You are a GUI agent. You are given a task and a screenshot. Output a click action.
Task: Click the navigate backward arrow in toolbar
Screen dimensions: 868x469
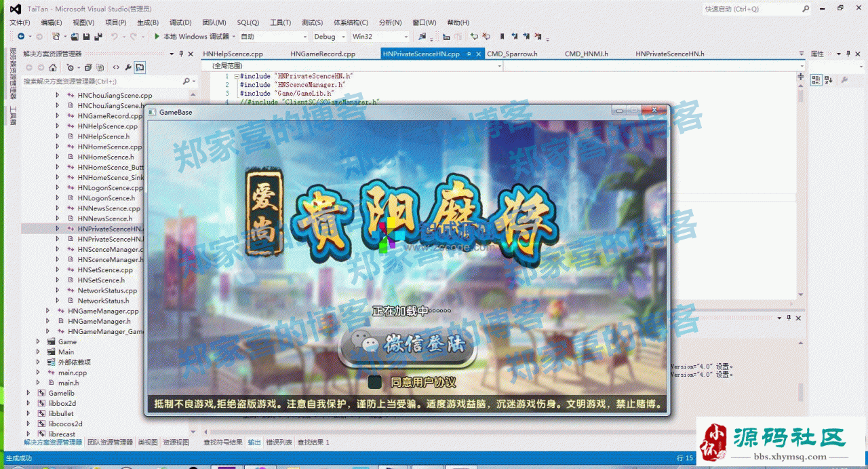point(20,37)
